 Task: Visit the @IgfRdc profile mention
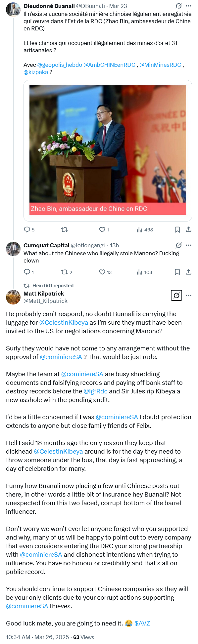tap(95, 391)
